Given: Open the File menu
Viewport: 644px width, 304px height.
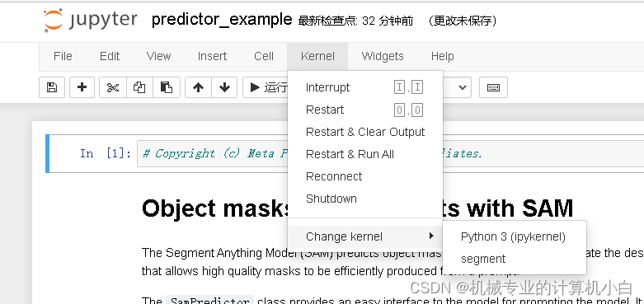Looking at the screenshot, I should [x=63, y=56].
